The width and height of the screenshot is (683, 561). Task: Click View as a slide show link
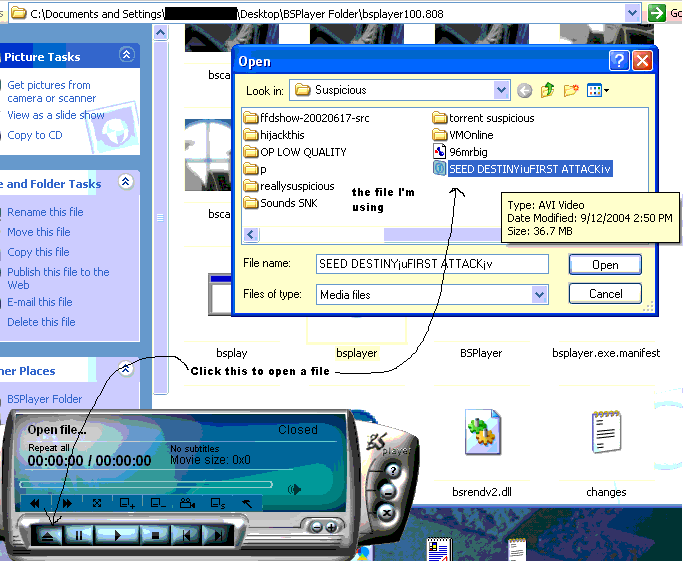pos(56,115)
